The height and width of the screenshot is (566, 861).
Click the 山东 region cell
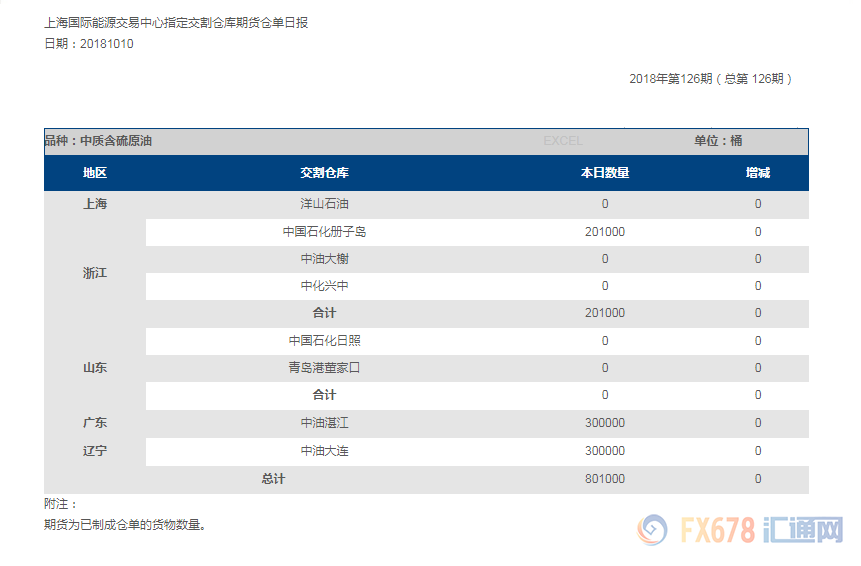(x=95, y=368)
